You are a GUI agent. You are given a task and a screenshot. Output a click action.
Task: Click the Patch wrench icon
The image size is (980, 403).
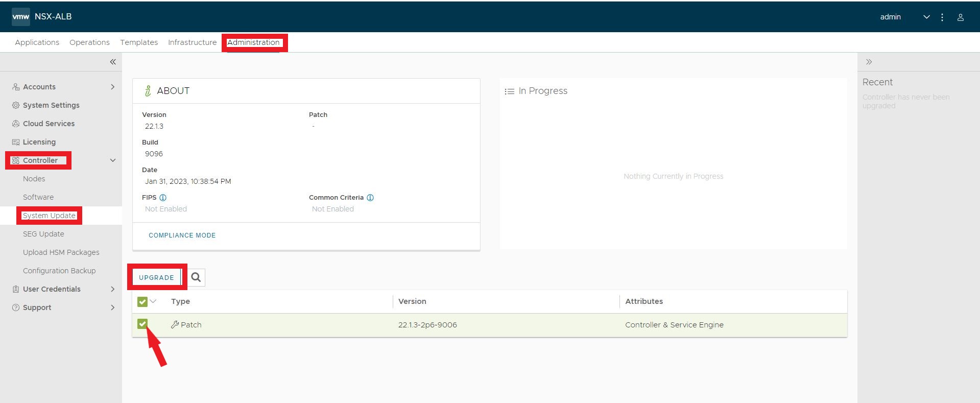pos(175,324)
